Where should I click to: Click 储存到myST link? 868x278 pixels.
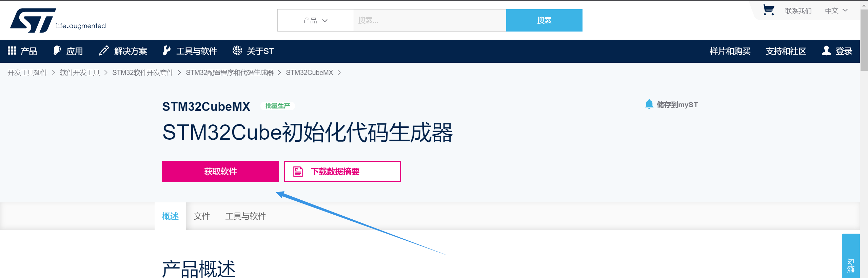(677, 105)
